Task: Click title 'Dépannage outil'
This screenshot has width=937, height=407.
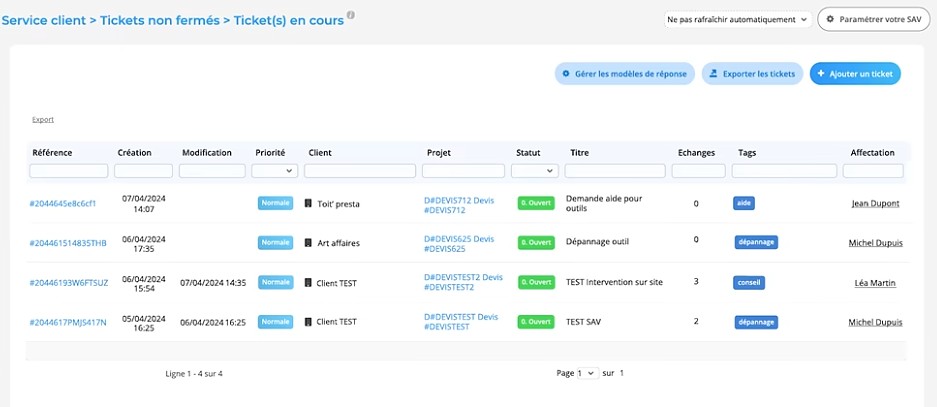Action: pyautogui.click(x=597, y=242)
